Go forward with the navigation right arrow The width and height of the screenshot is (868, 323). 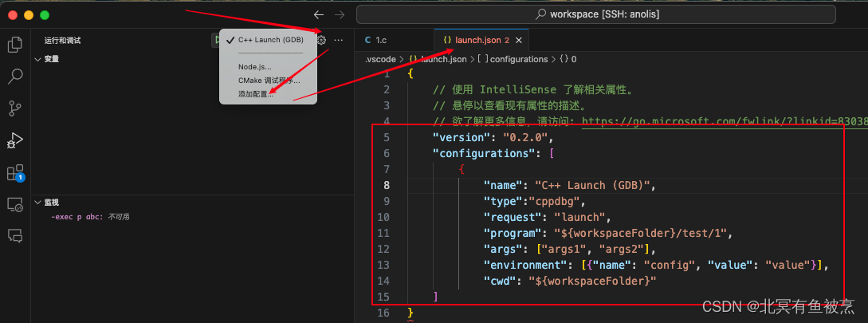point(340,14)
